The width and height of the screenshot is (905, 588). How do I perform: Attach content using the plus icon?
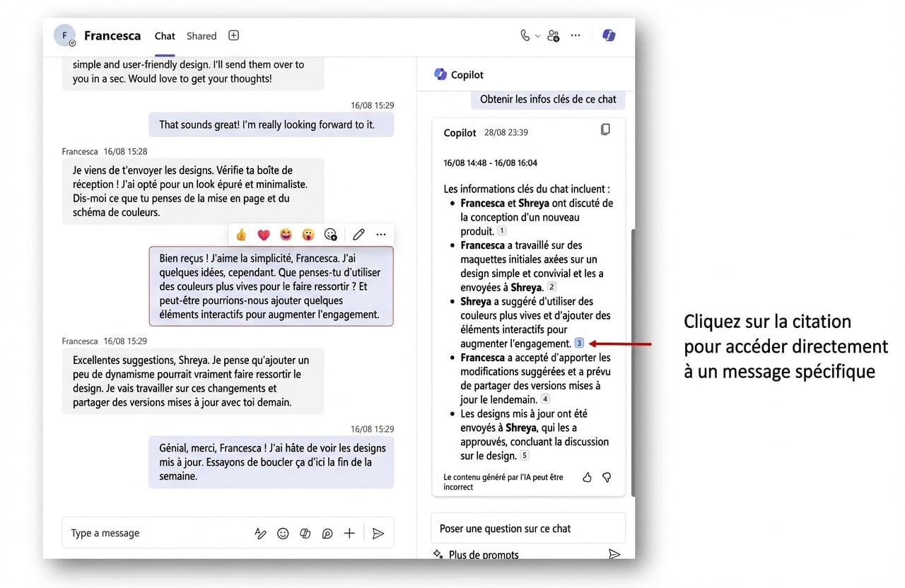point(349,533)
